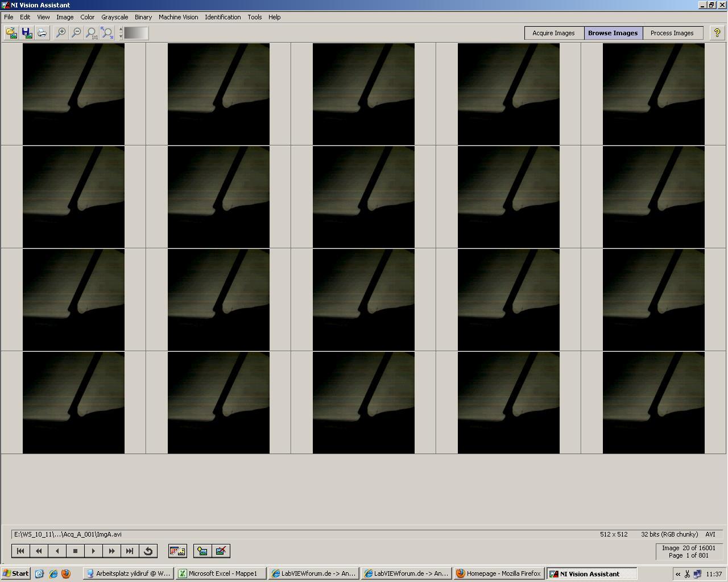Open the Machine Vision menu
Image resolution: width=728 pixels, height=582 pixels.
click(x=179, y=17)
